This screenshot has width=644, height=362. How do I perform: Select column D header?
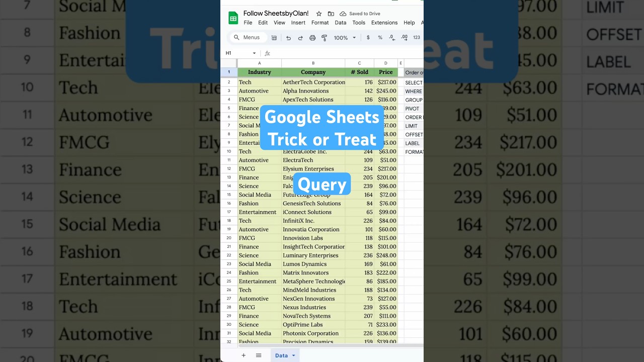[x=386, y=63]
